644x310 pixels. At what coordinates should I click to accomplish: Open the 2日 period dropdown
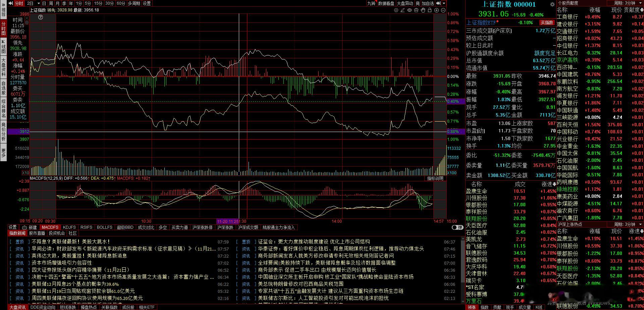tap(39, 3)
